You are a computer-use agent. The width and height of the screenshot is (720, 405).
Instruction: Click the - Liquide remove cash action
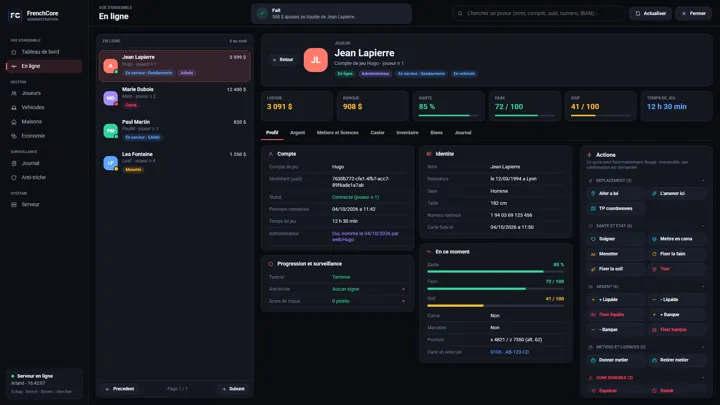click(677, 299)
